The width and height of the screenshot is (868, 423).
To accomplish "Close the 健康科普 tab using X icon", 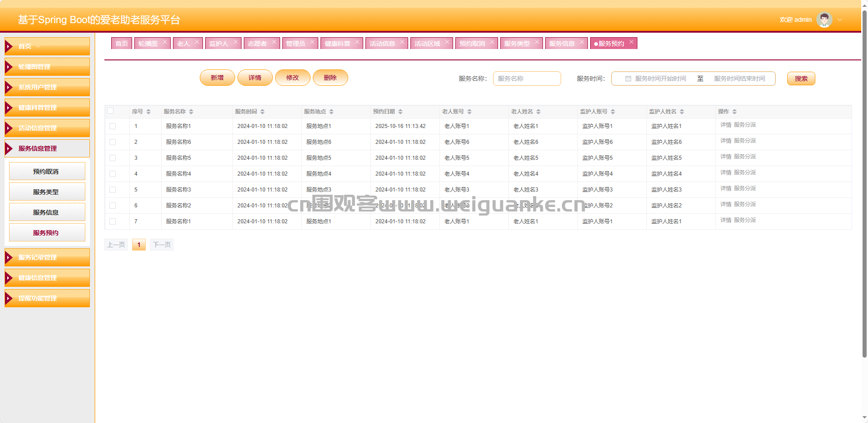I will coord(357,42).
